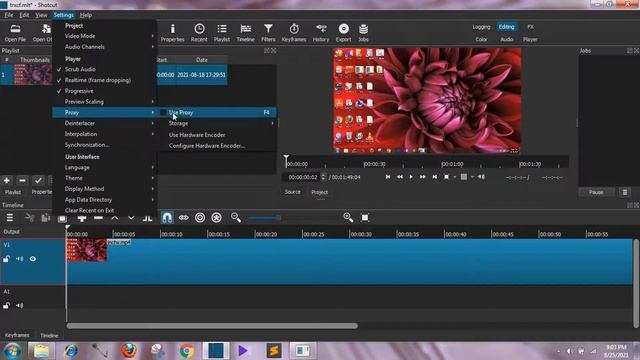Zoom in timeline magnifier icon

(x=348, y=217)
